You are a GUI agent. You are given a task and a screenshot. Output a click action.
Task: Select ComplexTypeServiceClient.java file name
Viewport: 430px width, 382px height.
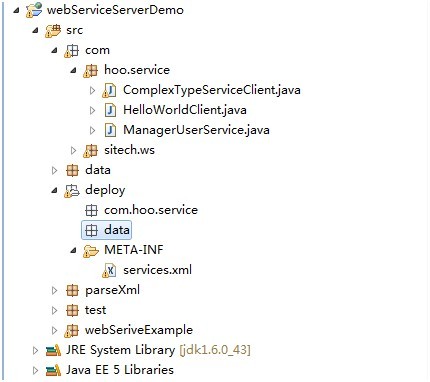212,90
